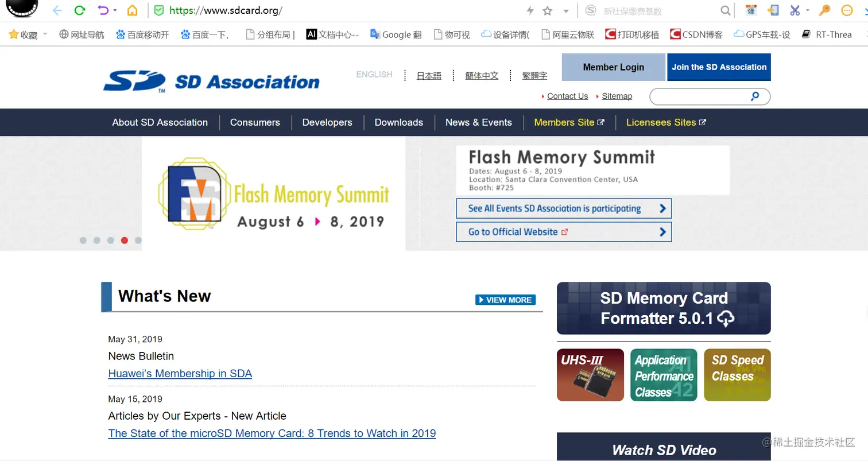Open the key password manager icon
This screenshot has width=868, height=461.
tap(824, 10)
